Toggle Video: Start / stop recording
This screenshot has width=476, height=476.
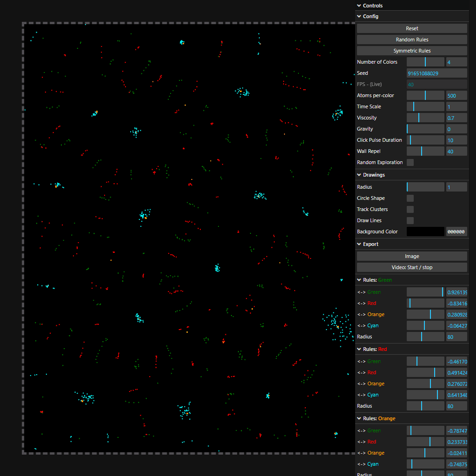[412, 267]
